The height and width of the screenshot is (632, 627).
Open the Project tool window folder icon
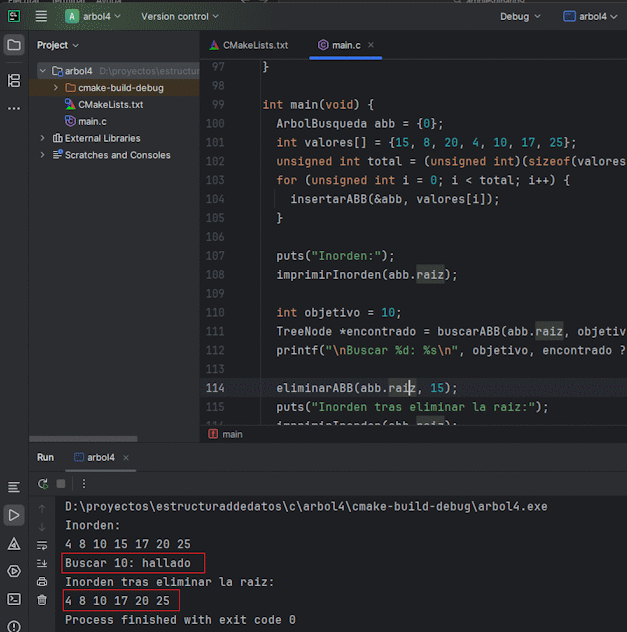tap(14, 45)
